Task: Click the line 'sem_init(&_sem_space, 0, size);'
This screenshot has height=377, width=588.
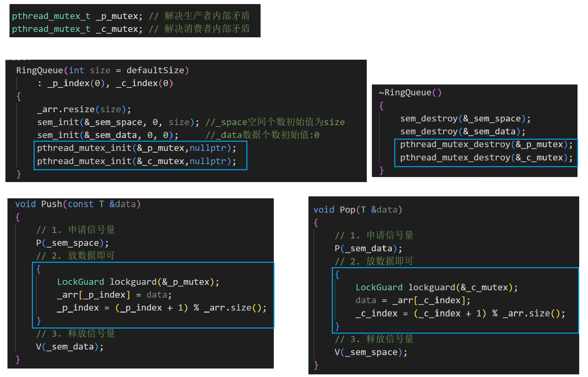Action: point(118,122)
